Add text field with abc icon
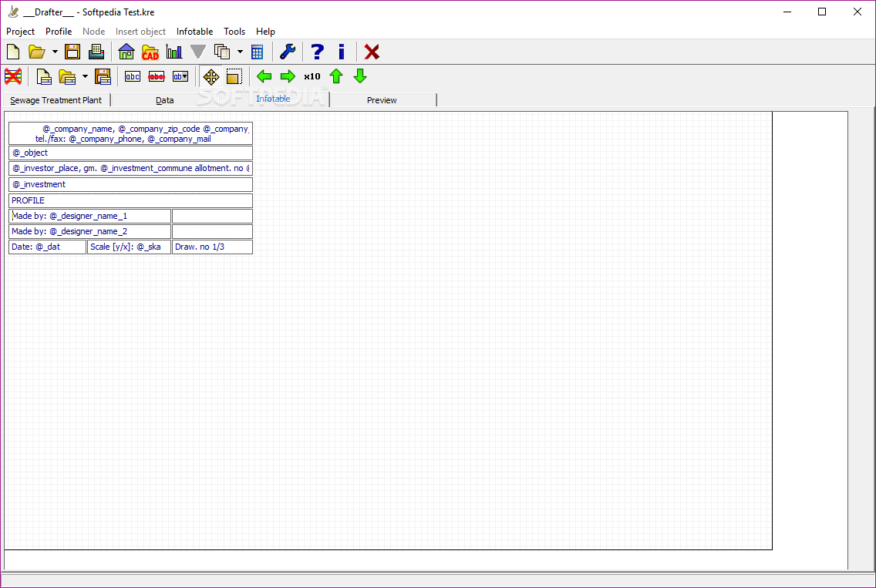Screen dimensions: 876x588 [x=133, y=76]
